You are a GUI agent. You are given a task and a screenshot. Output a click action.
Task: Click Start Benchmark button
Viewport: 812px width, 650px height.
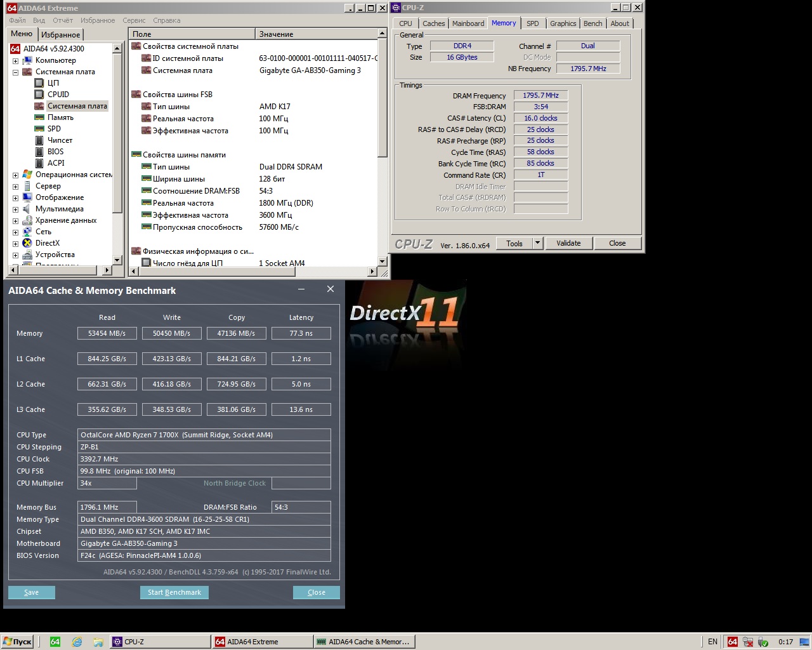point(174,592)
